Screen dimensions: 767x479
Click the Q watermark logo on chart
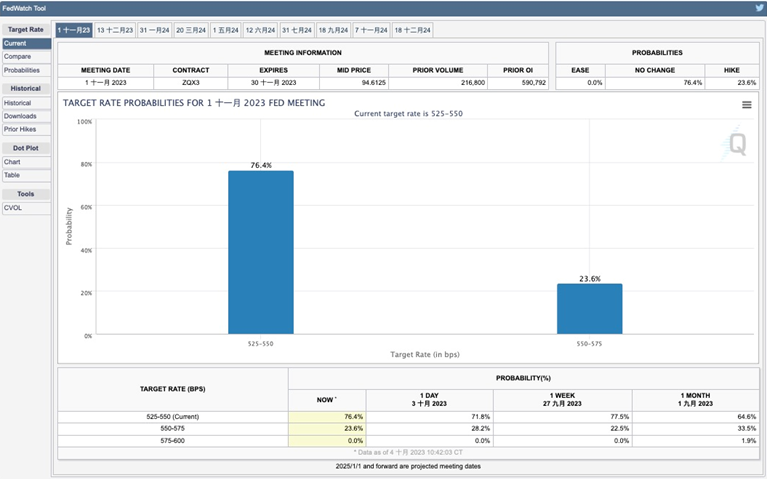737,144
